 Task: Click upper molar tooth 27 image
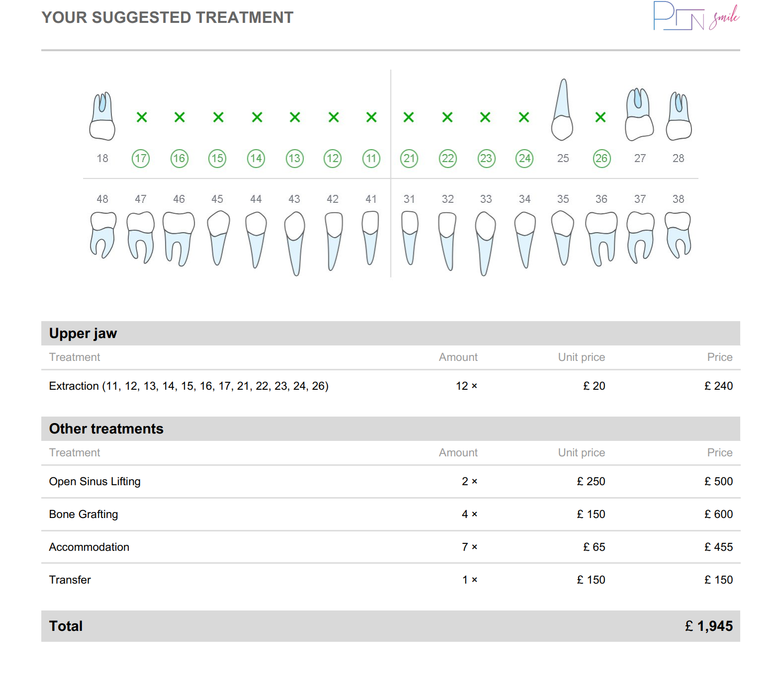639,115
